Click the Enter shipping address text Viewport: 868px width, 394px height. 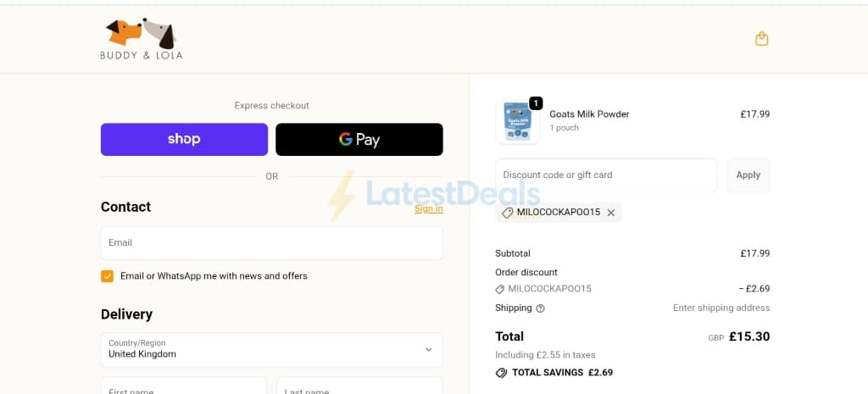(x=721, y=308)
